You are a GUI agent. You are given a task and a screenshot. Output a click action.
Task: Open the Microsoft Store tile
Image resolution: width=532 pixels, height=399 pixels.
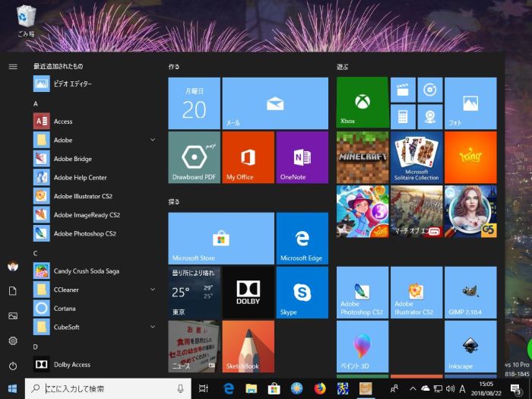(220, 238)
